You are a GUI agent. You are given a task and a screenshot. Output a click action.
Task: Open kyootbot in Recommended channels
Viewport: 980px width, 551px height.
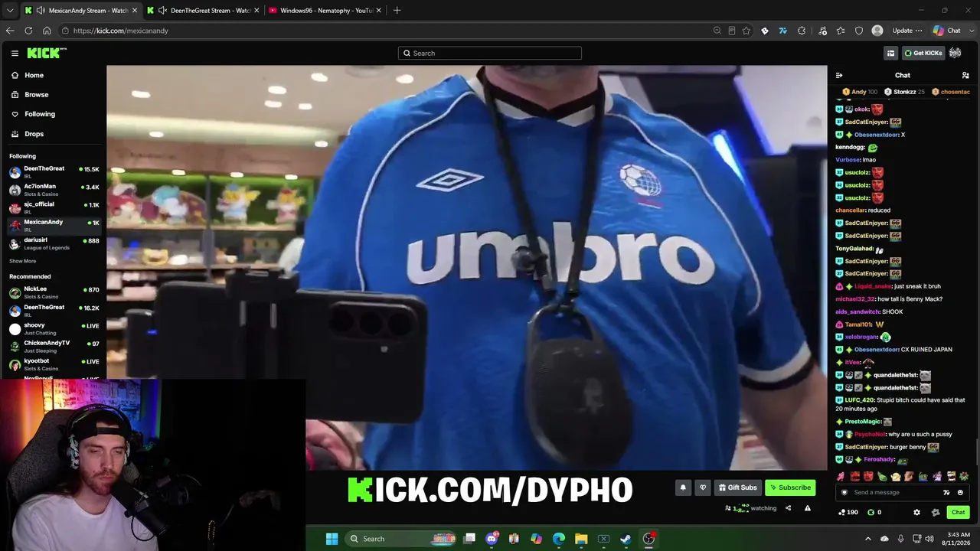point(54,364)
